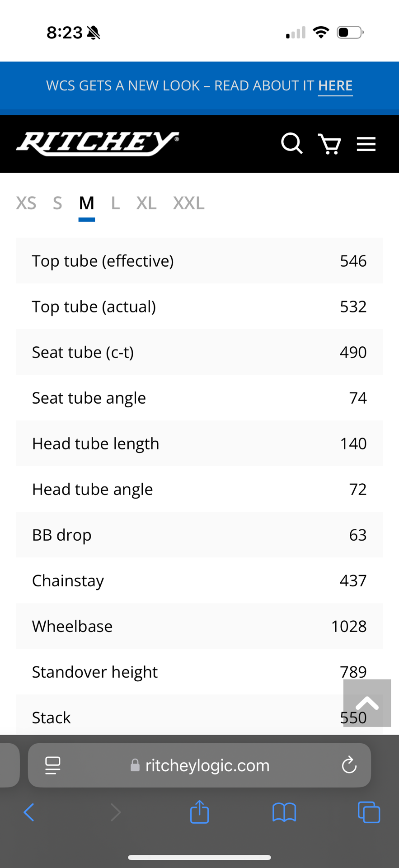399x868 pixels.
Task: Choose the XXL size tab
Action: point(188,203)
